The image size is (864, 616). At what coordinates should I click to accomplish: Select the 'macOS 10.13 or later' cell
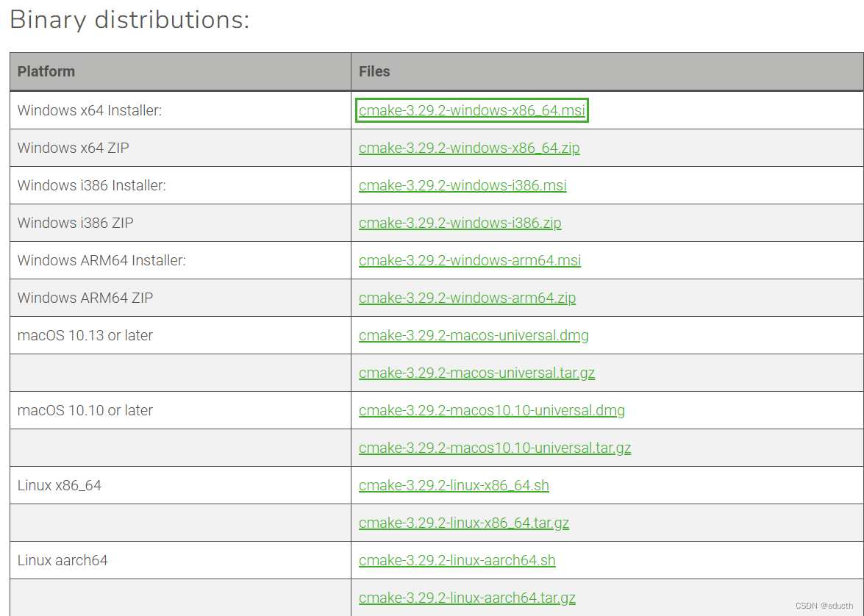pos(180,335)
